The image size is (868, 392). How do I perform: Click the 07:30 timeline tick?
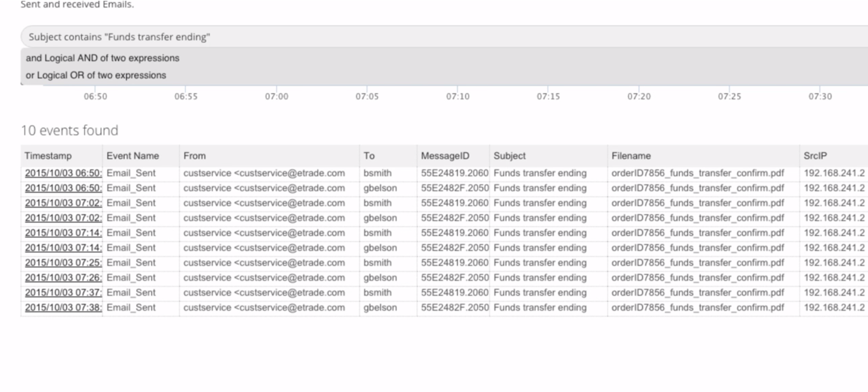pos(820,96)
